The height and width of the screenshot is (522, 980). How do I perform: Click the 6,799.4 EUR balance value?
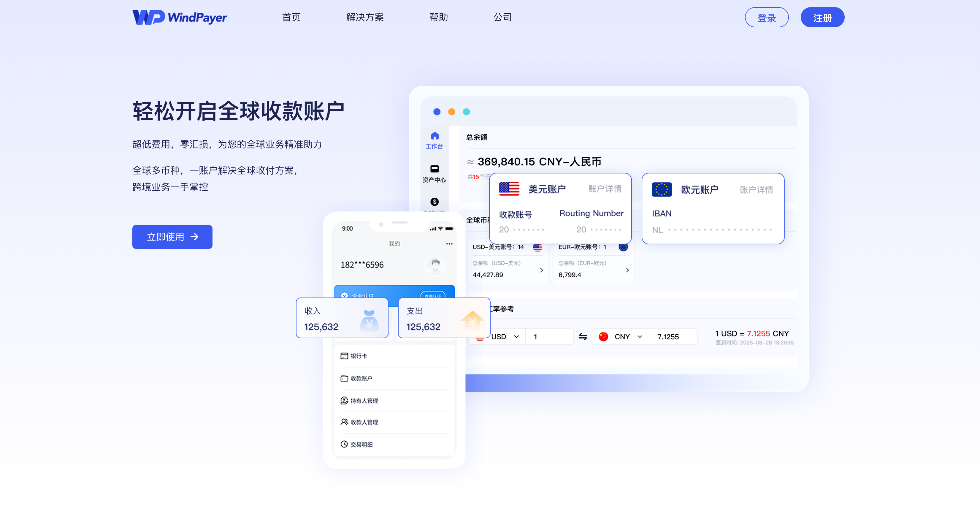point(570,275)
